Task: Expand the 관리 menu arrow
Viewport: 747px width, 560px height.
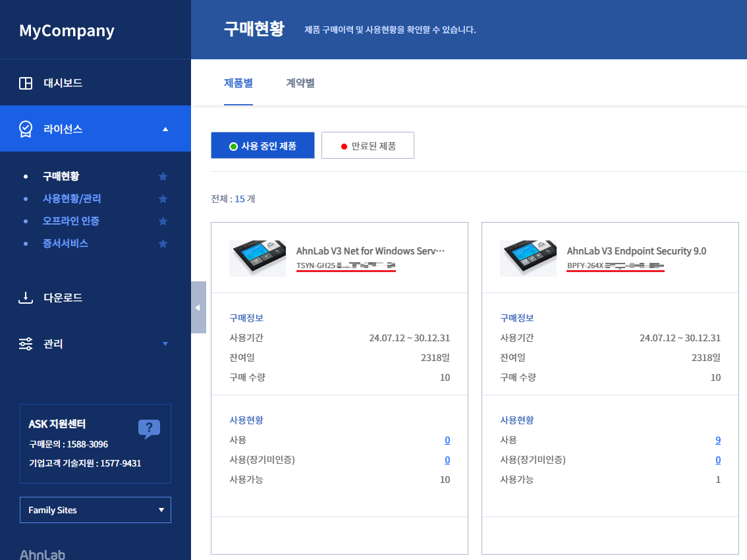Action: pyautogui.click(x=165, y=344)
